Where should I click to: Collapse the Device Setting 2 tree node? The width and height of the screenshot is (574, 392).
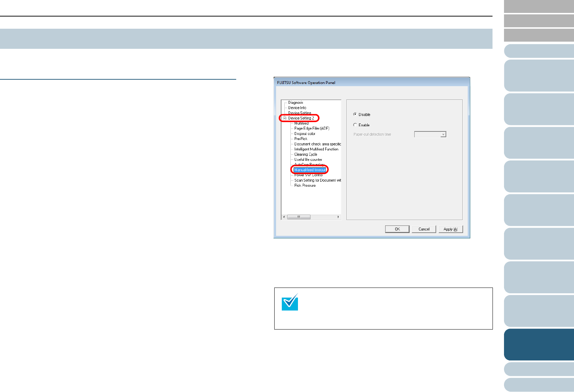coord(284,118)
